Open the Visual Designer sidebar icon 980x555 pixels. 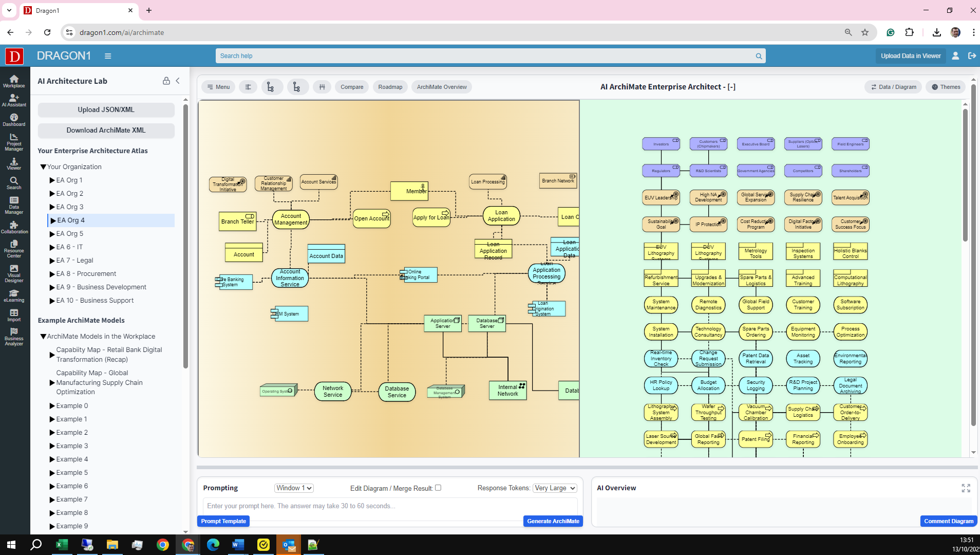14,273
